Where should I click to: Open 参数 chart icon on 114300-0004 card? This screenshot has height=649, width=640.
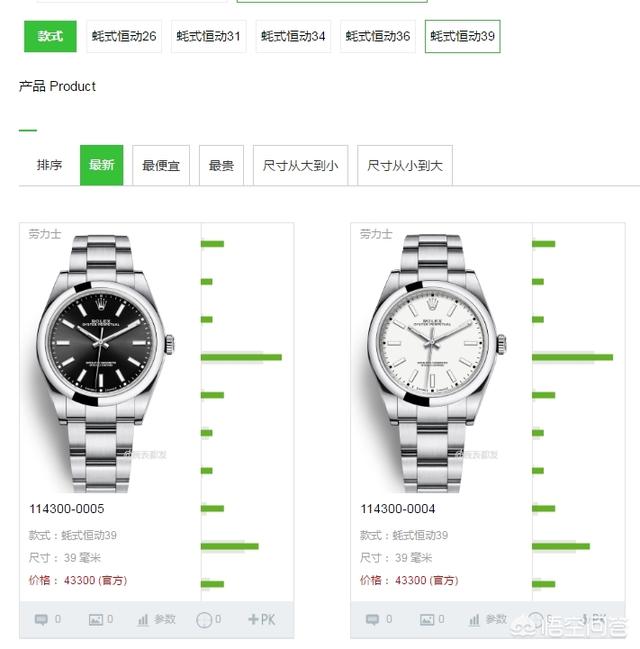[474, 620]
